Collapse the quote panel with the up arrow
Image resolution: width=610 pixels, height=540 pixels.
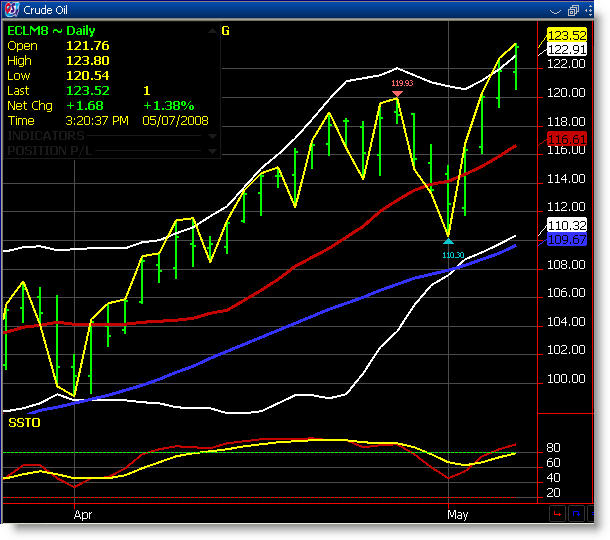(x=212, y=31)
